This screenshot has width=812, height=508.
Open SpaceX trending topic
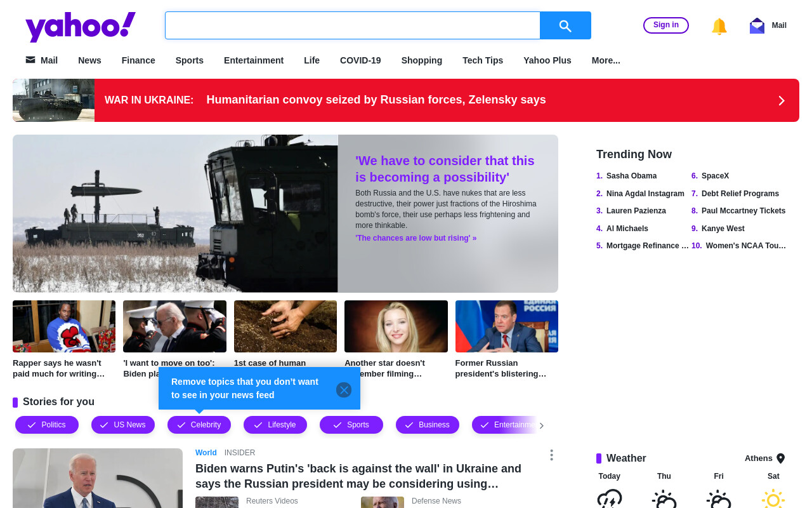(715, 176)
